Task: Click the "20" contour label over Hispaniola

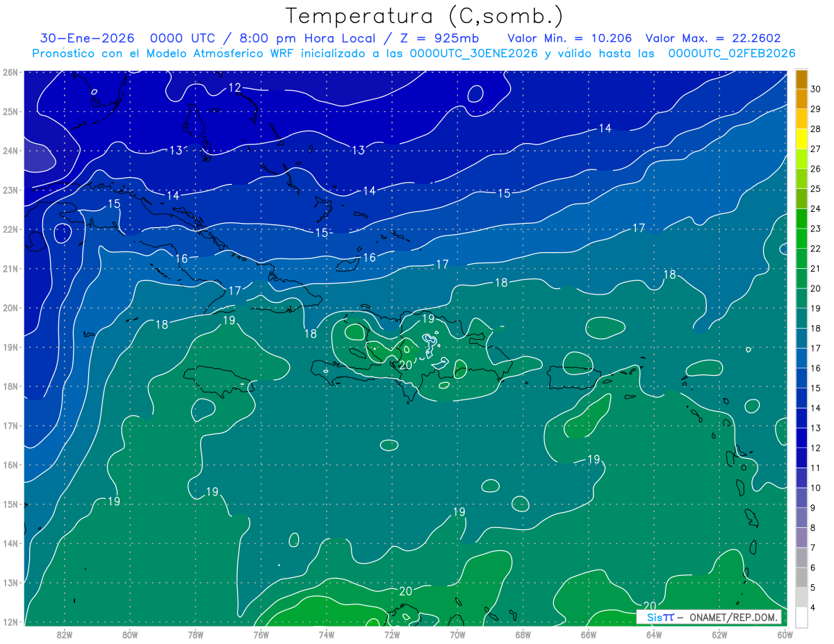Action: (406, 365)
